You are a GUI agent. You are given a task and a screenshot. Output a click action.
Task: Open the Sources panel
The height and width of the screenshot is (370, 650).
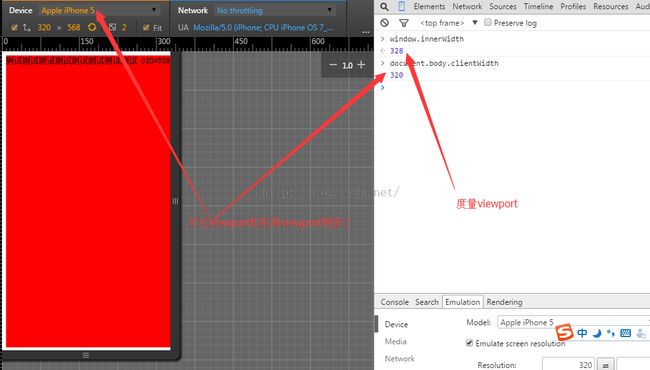(503, 7)
